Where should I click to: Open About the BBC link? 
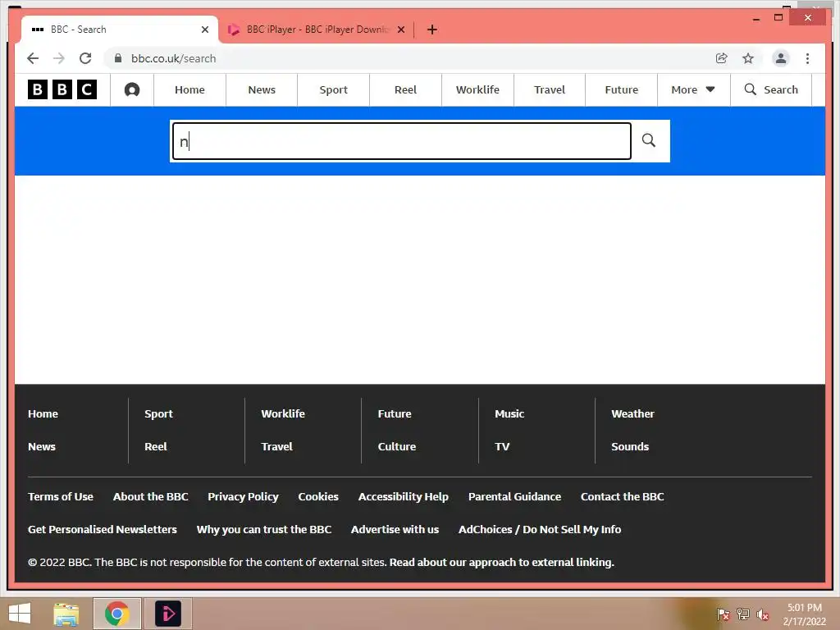[x=151, y=496]
